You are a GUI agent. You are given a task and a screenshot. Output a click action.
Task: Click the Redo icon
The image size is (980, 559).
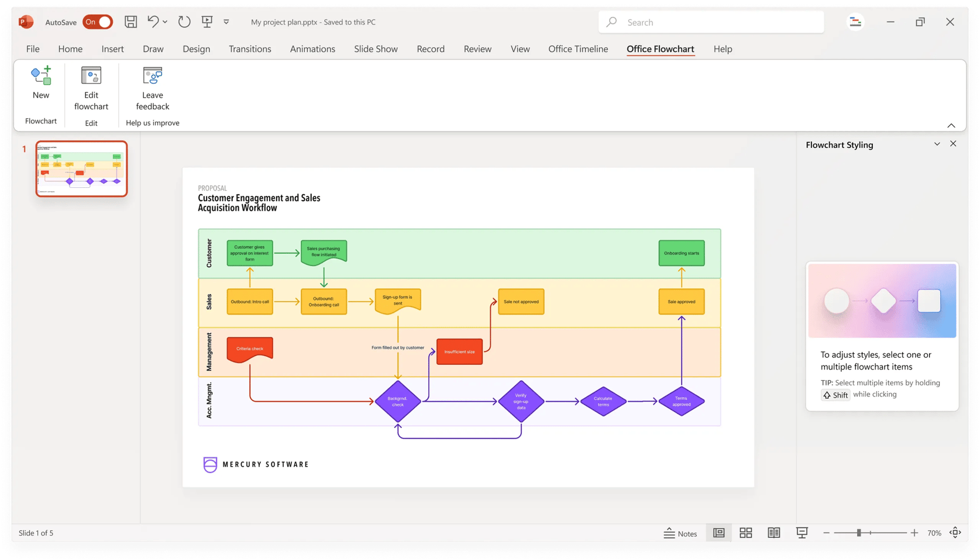184,22
